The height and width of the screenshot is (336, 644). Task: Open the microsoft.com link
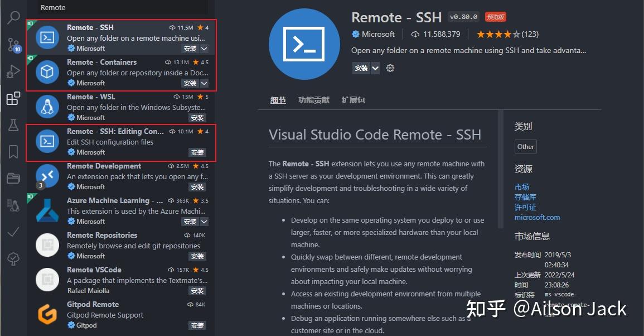point(536,218)
